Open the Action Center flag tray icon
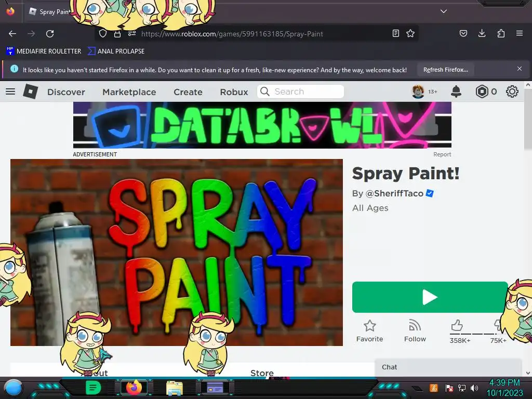532x399 pixels. click(x=449, y=388)
